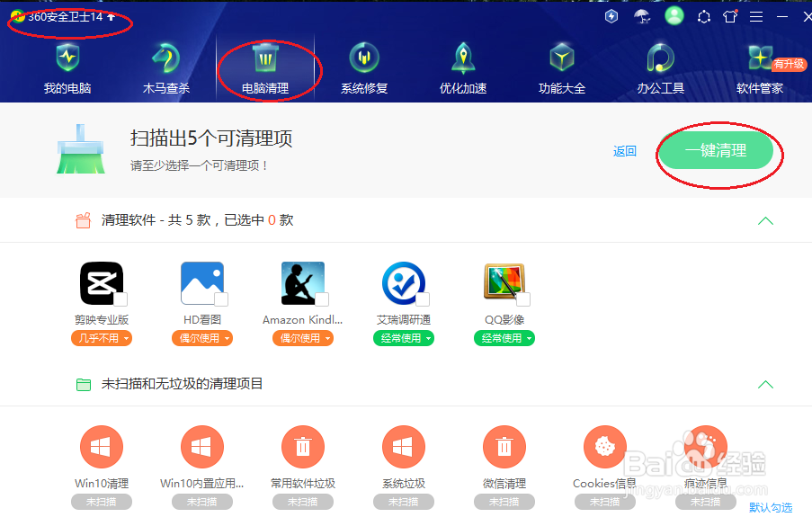The image size is (812, 517).
Task: Collapse the 清理软件 section
Action: 765,220
